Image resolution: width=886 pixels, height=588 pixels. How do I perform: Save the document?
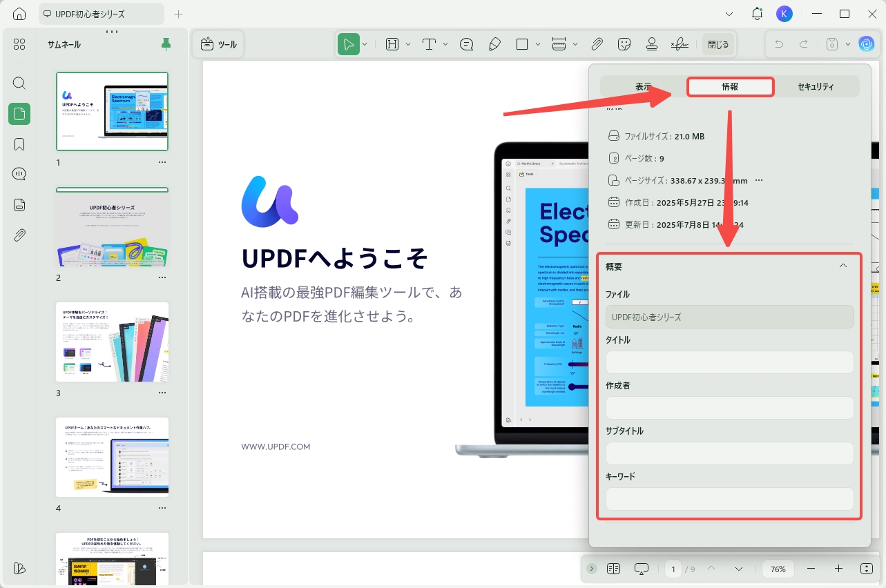(x=832, y=44)
